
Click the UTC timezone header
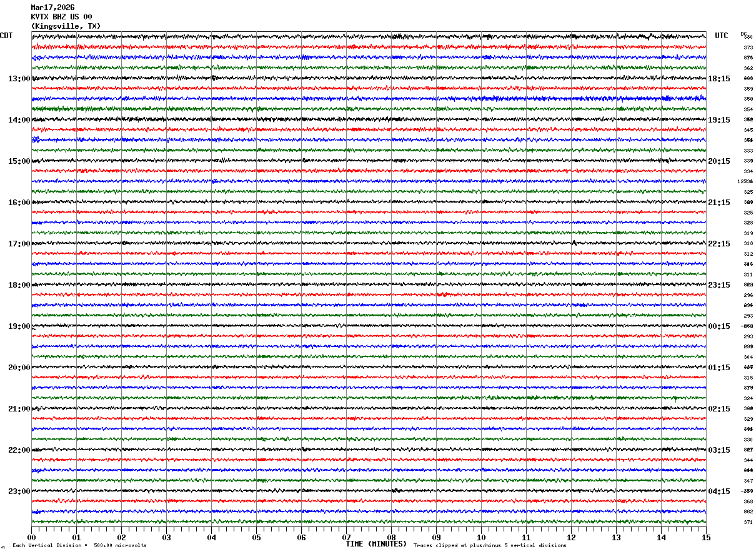click(722, 36)
